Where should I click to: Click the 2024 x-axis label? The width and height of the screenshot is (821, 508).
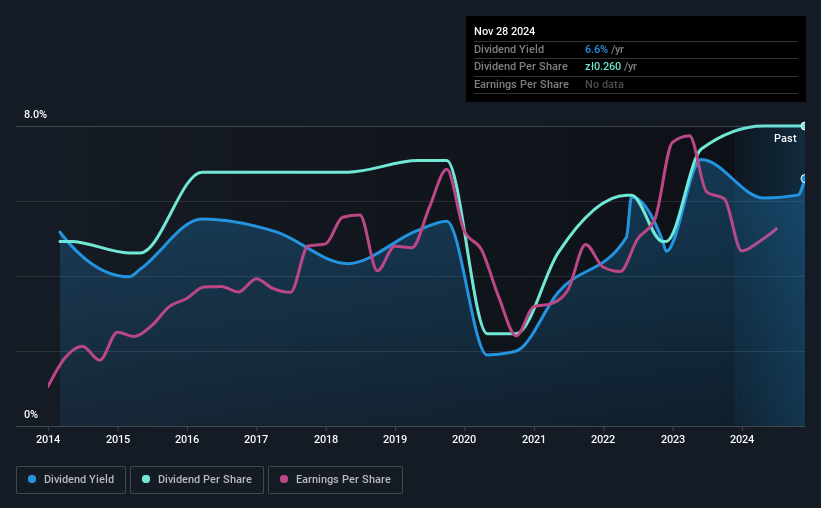[x=742, y=439]
